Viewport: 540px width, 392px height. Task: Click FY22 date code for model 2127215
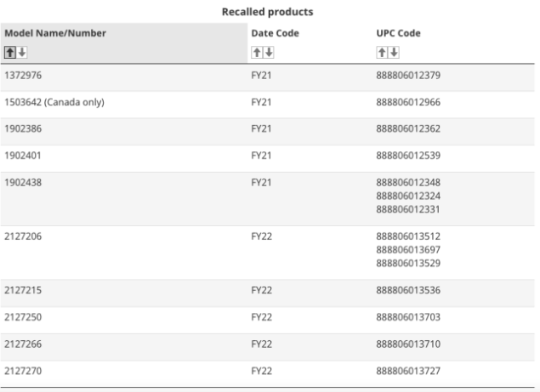tap(261, 290)
